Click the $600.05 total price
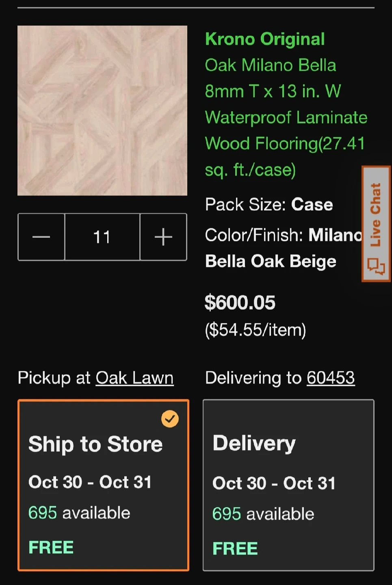 tap(240, 303)
